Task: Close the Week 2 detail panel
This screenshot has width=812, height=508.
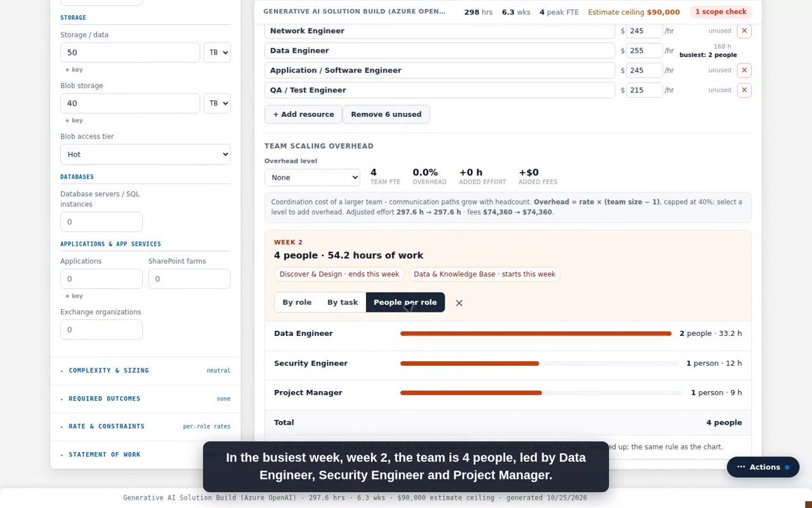Action: (x=459, y=303)
